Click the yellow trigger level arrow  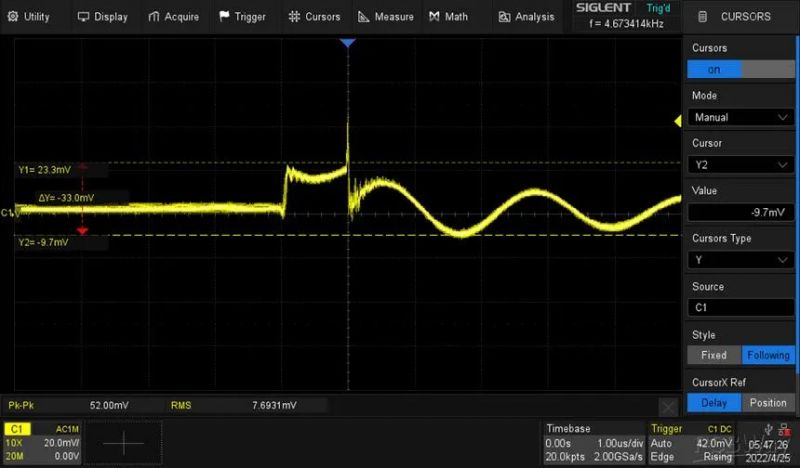pos(678,121)
